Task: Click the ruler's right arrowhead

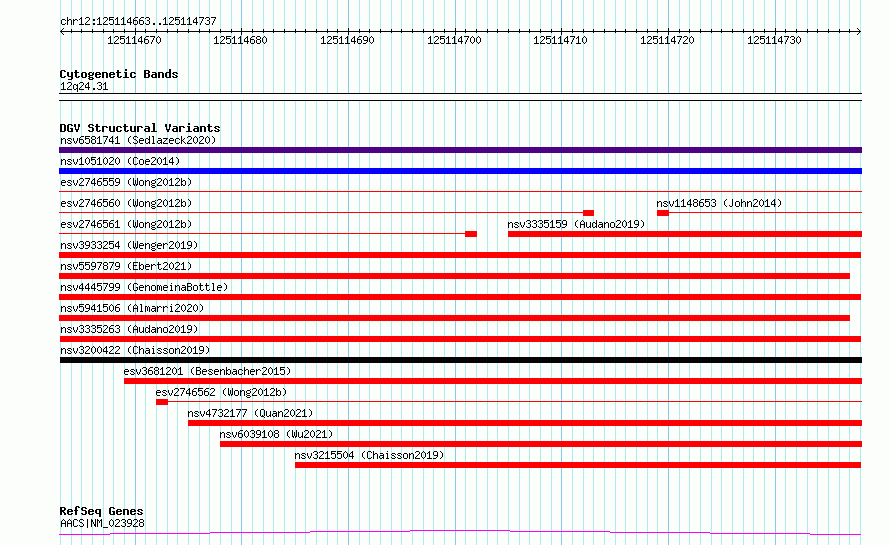Action: pyautogui.click(x=859, y=31)
